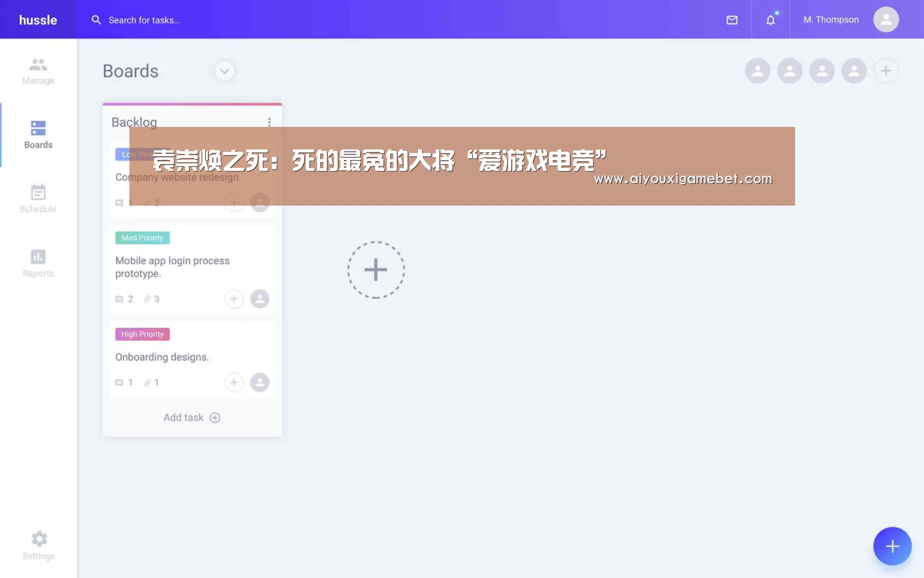Add a new board column

(x=376, y=270)
